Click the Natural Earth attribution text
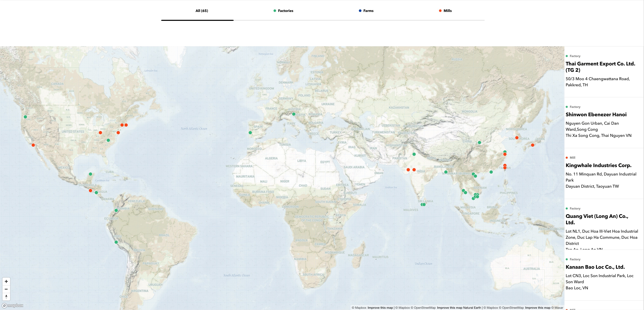This screenshot has width=644, height=310. point(472,308)
